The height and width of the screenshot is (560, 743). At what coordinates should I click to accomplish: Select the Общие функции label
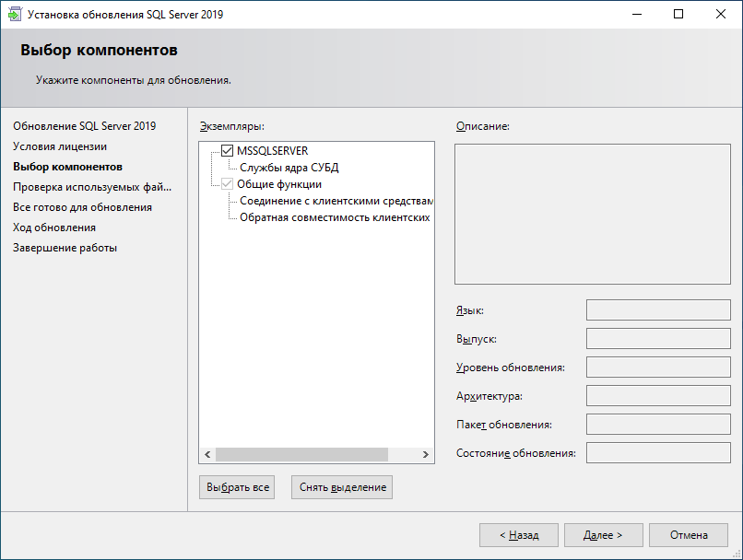click(x=279, y=184)
